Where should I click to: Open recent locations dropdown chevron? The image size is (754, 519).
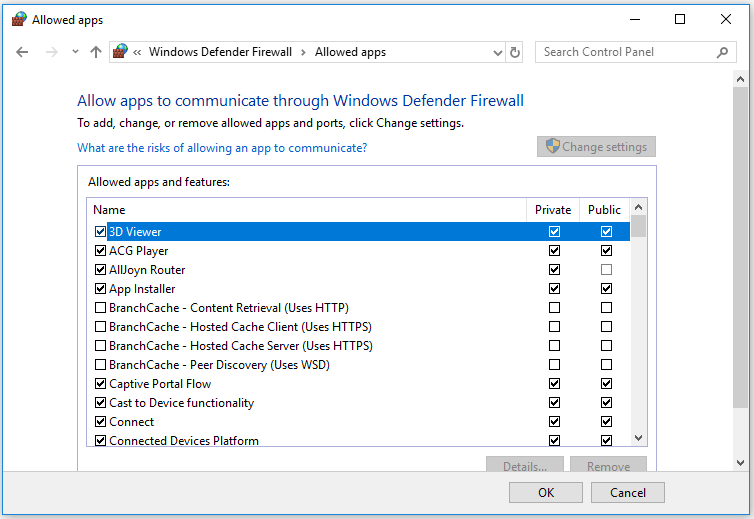[x=75, y=51]
